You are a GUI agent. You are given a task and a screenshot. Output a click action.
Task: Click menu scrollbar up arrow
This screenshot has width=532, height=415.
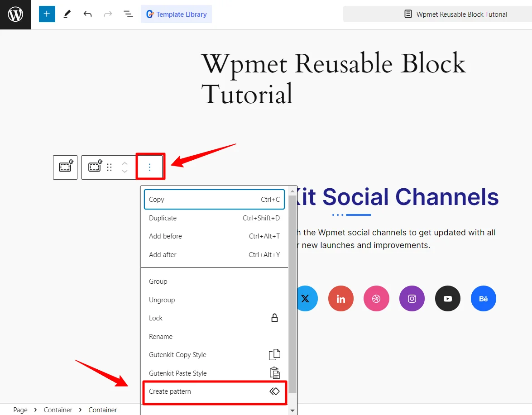292,191
